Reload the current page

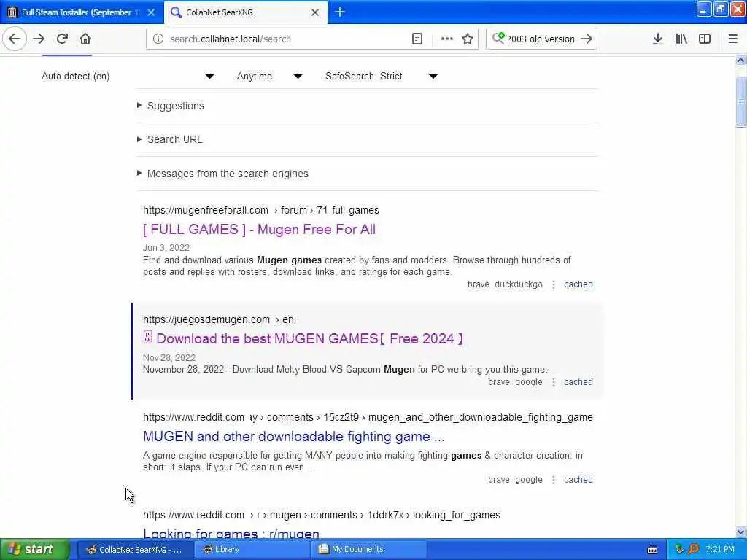click(62, 39)
